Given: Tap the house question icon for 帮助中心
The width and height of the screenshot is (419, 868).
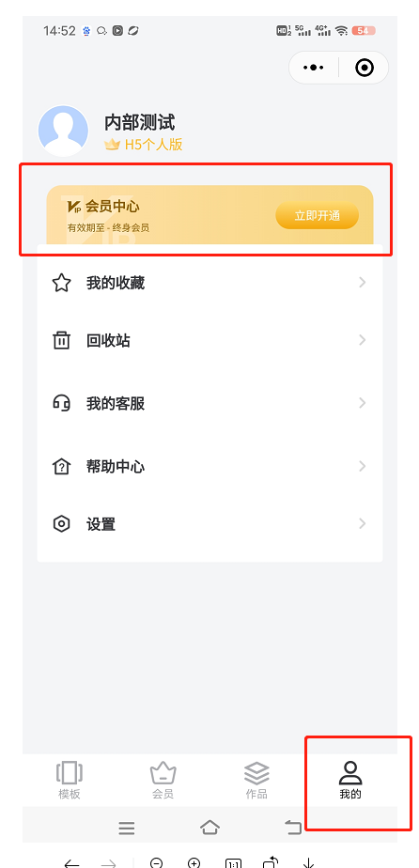Looking at the screenshot, I should [61, 467].
